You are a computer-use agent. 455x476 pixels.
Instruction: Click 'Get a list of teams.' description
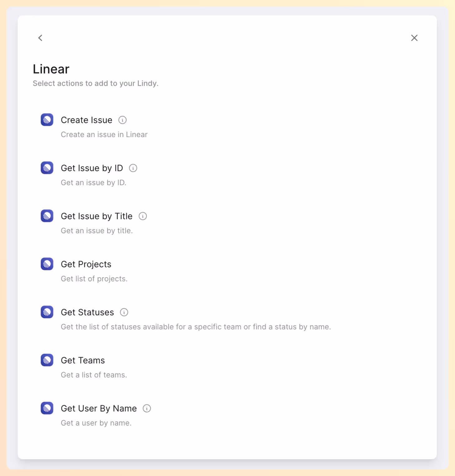[94, 375]
